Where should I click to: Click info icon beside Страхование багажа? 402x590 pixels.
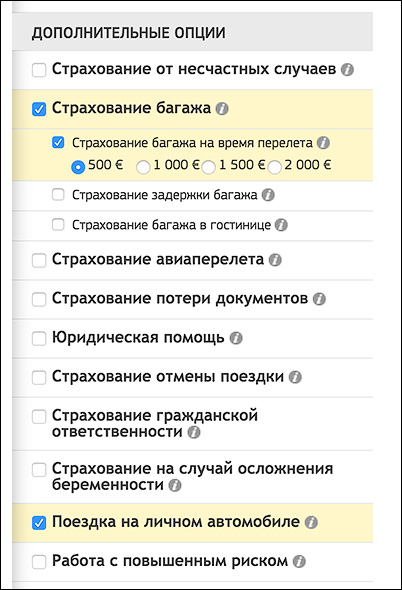pos(222,109)
